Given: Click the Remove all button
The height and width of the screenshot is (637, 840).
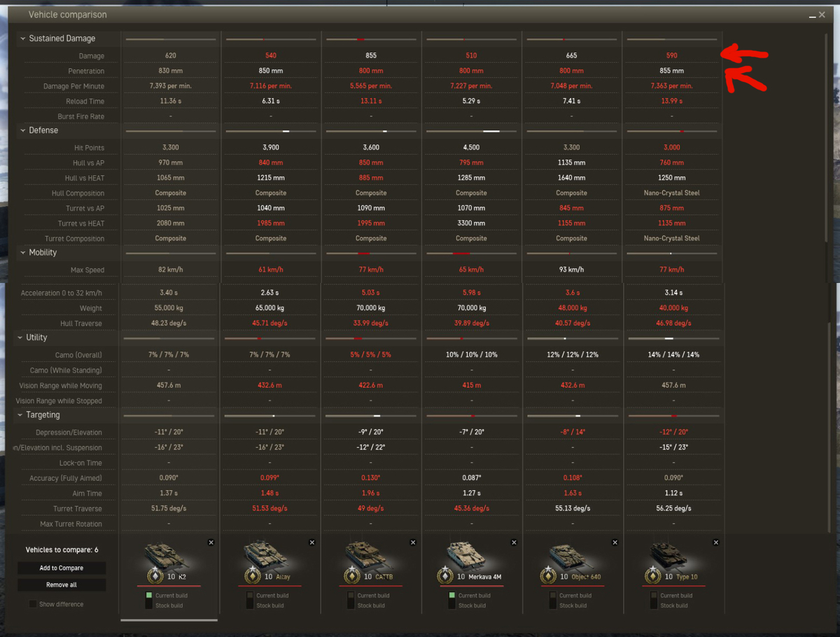Looking at the screenshot, I should click(62, 585).
